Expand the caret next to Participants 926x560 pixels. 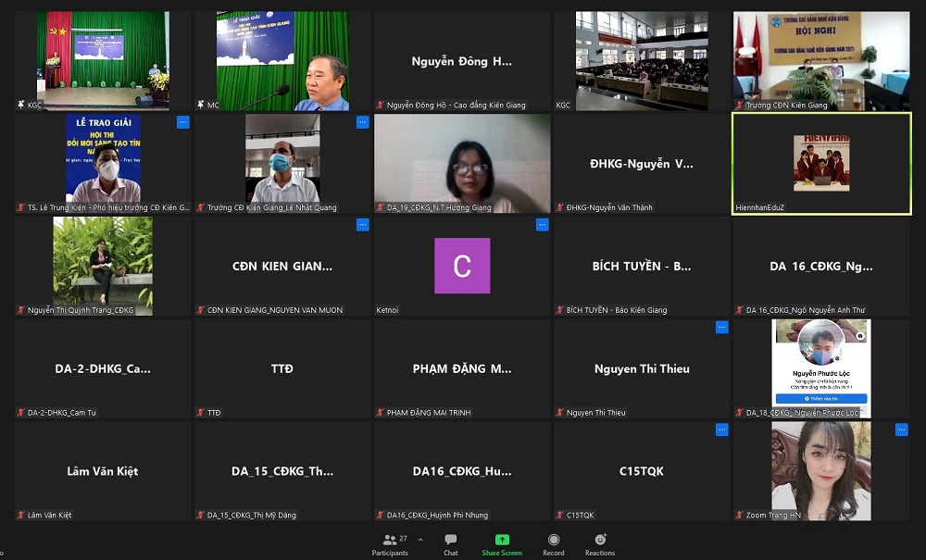(x=420, y=540)
